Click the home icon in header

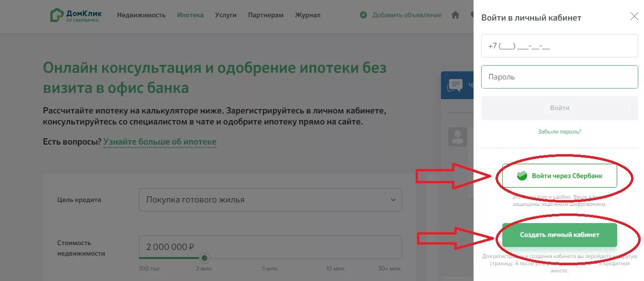pyautogui.click(x=455, y=15)
